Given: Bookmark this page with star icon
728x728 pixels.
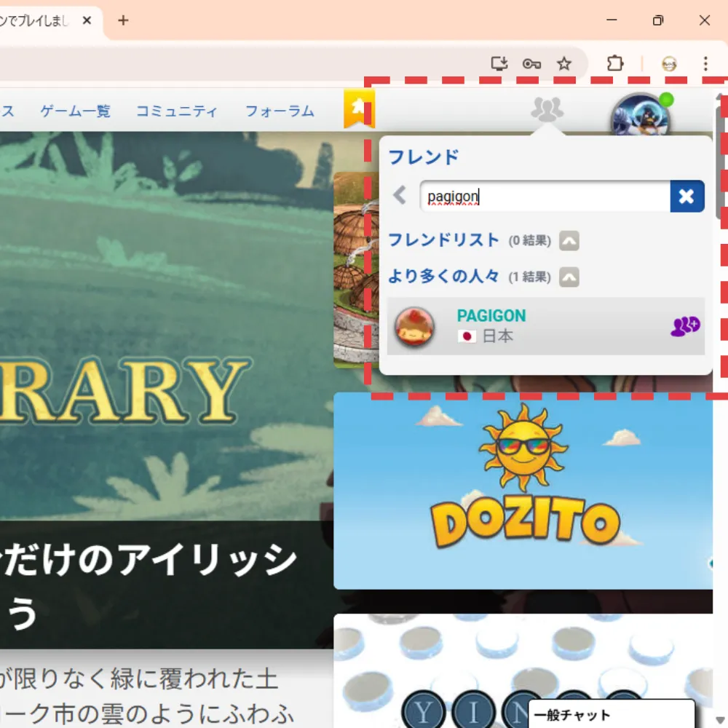Looking at the screenshot, I should pyautogui.click(x=564, y=64).
